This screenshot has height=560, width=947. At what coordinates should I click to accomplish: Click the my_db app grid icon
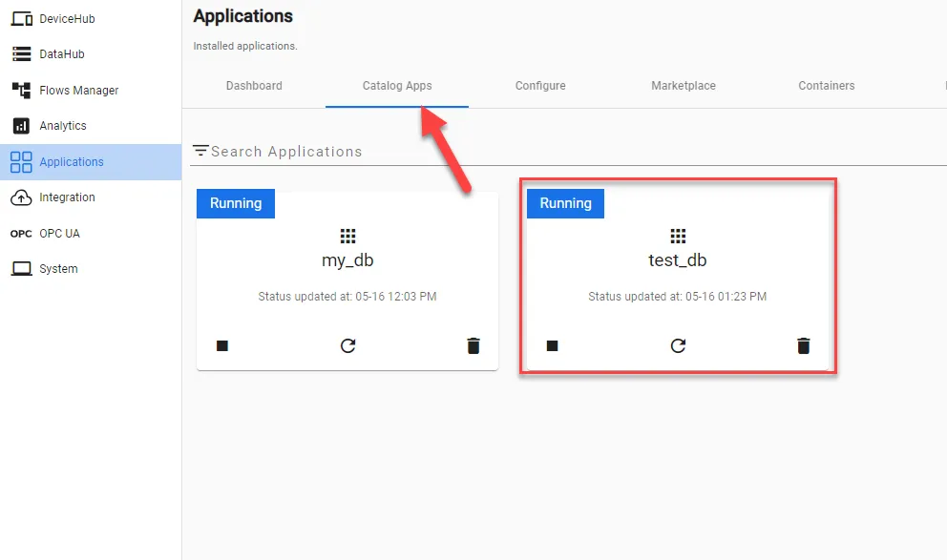(x=347, y=236)
